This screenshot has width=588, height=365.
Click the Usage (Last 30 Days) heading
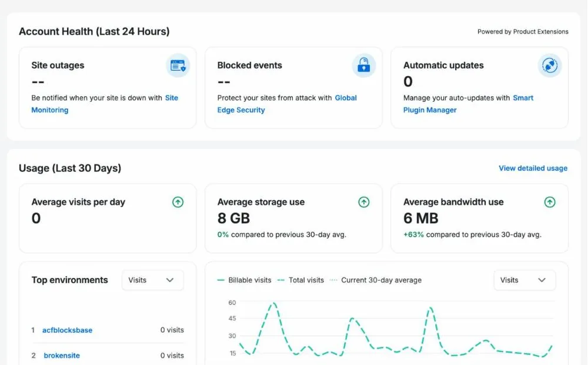70,168
